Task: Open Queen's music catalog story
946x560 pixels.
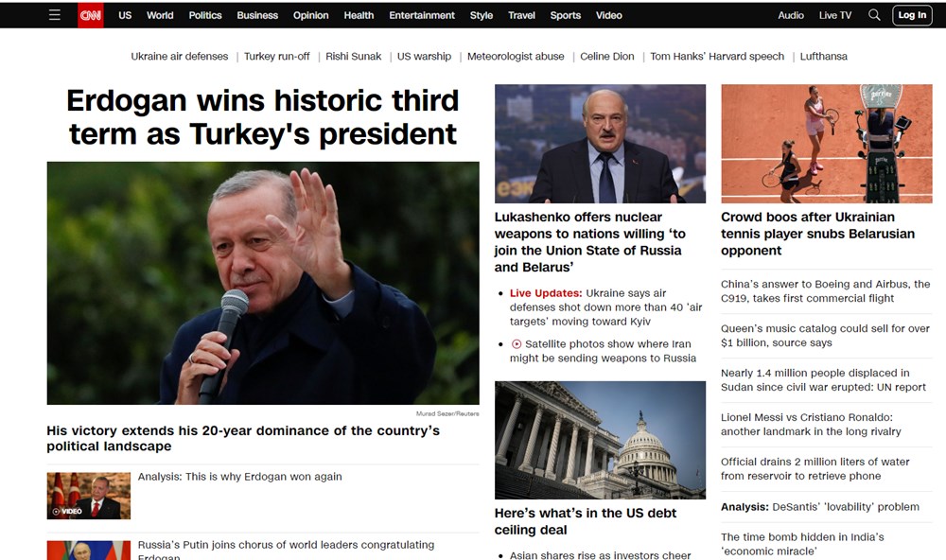Action: 825,336
